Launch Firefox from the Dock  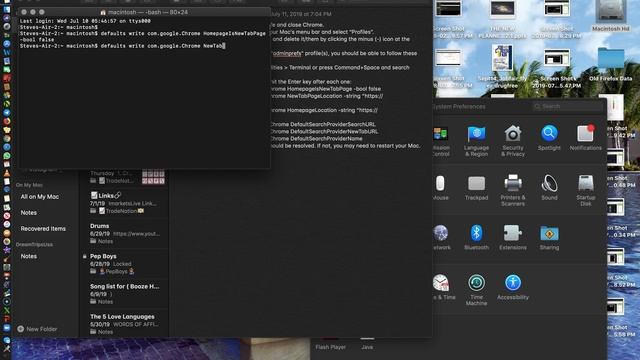7,121
